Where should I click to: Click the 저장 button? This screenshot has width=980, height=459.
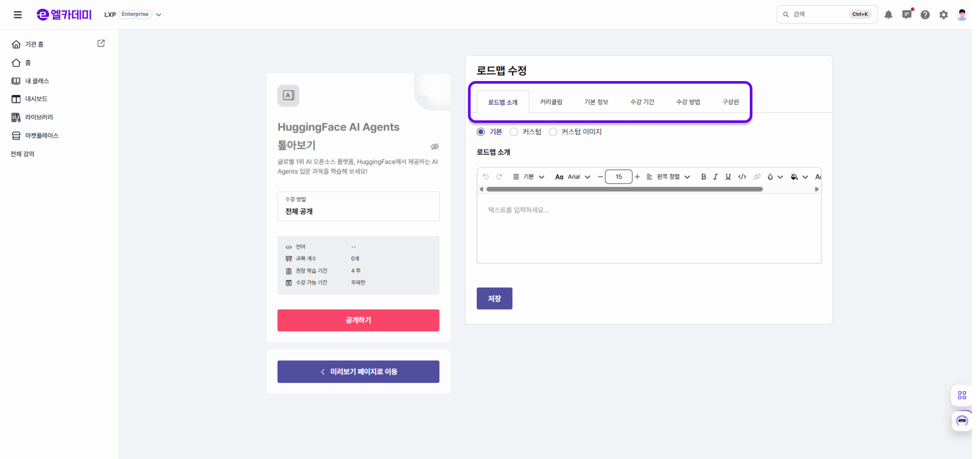494,299
